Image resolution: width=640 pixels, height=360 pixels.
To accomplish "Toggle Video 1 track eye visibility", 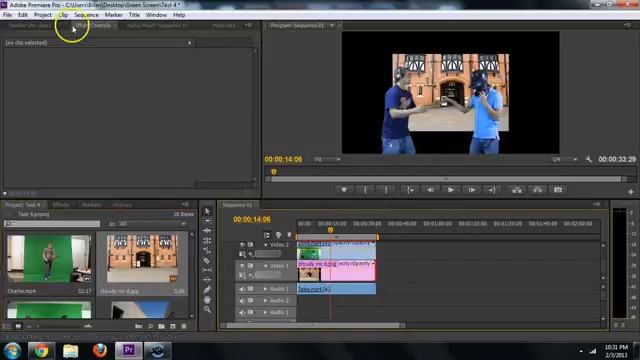I will (242, 266).
